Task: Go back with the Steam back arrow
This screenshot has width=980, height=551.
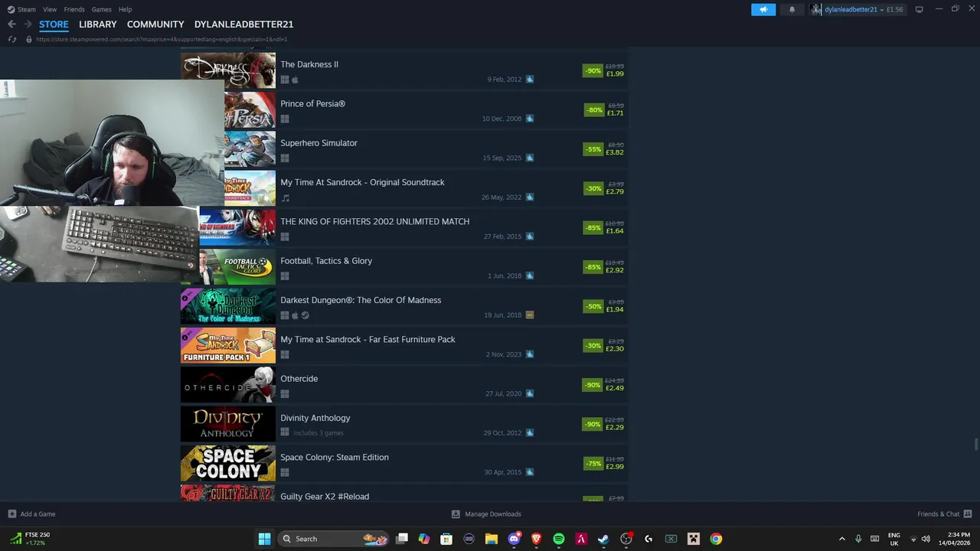Action: click(11, 24)
